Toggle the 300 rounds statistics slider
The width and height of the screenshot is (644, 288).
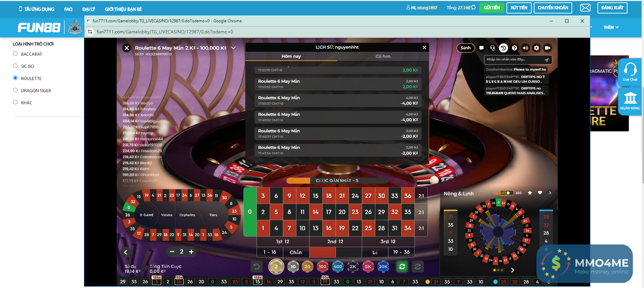[x=506, y=193]
